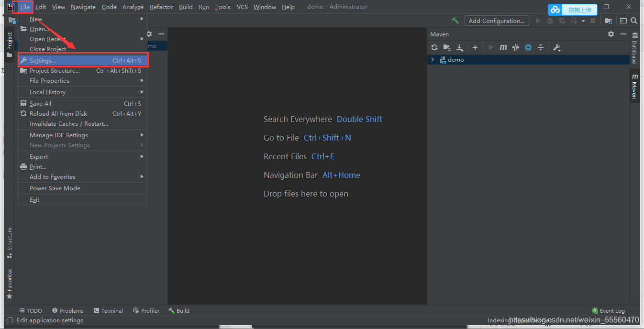644x329 pixels.
Task: Expand Manage IDE Settings submenu
Action: click(82, 135)
